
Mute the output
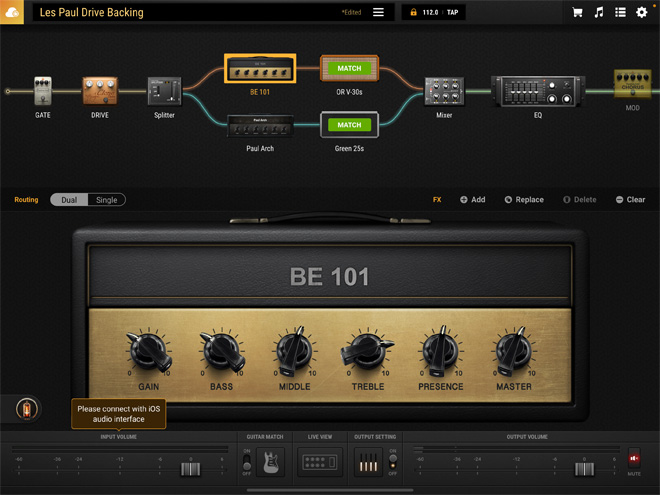[633, 458]
